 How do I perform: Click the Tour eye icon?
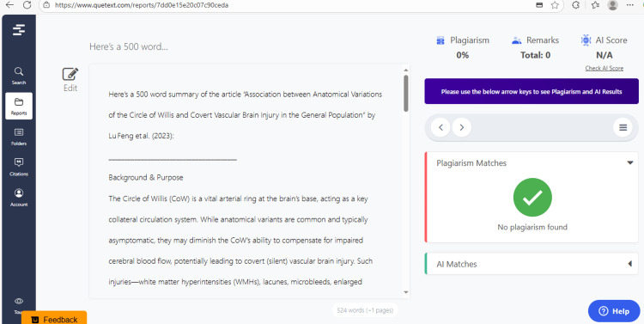pos(19,301)
